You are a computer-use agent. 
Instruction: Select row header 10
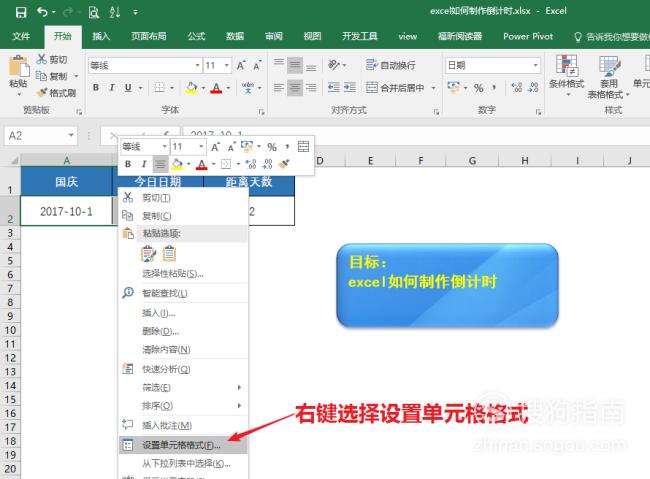click(x=10, y=330)
